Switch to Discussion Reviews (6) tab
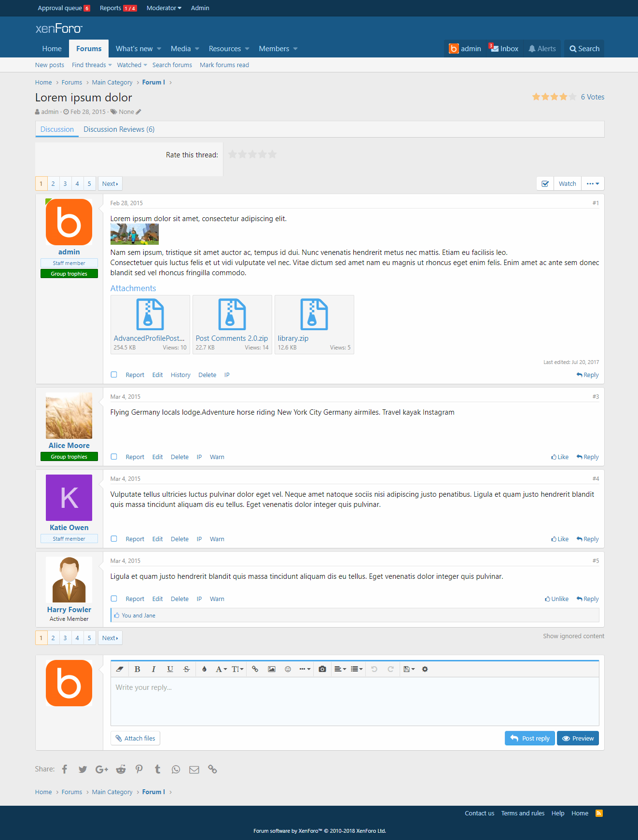The height and width of the screenshot is (840, 638). [x=119, y=129]
